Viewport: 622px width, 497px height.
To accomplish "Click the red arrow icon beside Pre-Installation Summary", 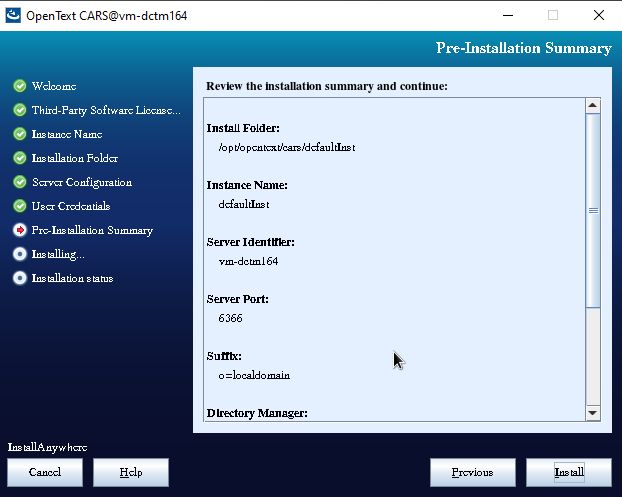I will [x=19, y=230].
